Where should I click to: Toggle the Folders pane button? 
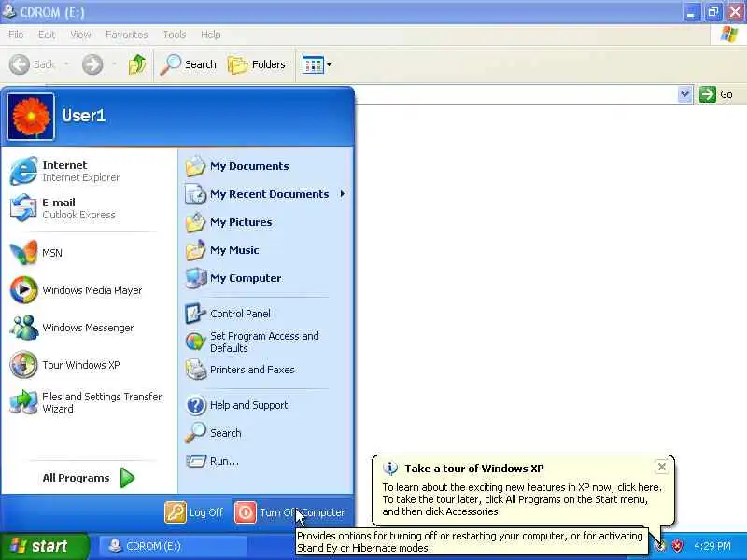tap(257, 64)
